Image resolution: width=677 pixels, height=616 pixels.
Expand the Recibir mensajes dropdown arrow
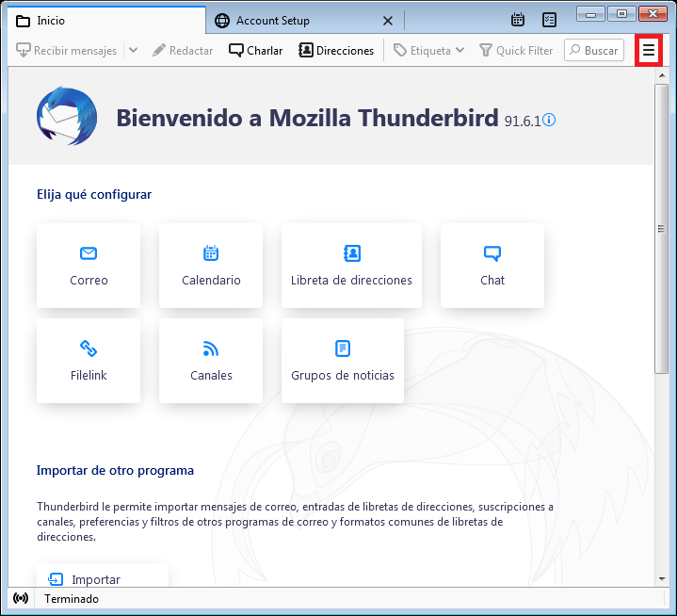coord(134,50)
